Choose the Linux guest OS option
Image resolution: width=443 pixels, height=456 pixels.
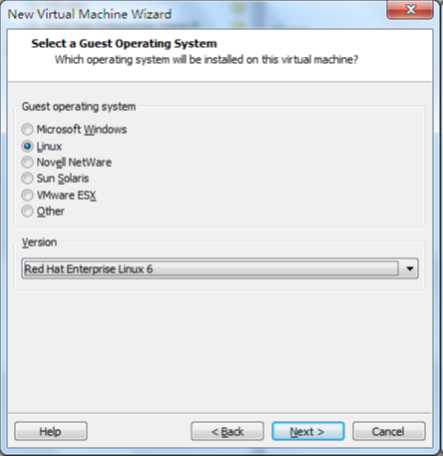point(27,146)
